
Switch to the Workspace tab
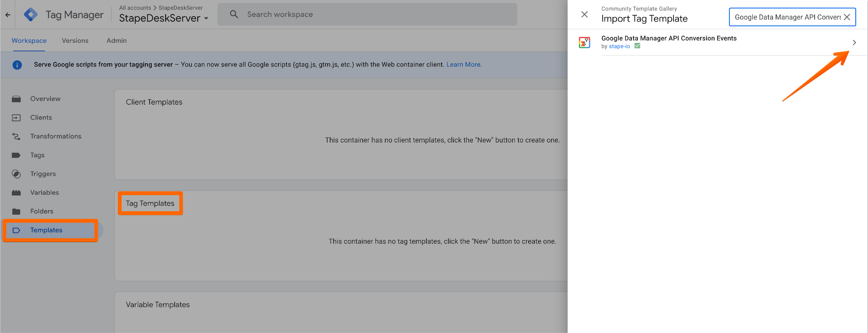29,41
